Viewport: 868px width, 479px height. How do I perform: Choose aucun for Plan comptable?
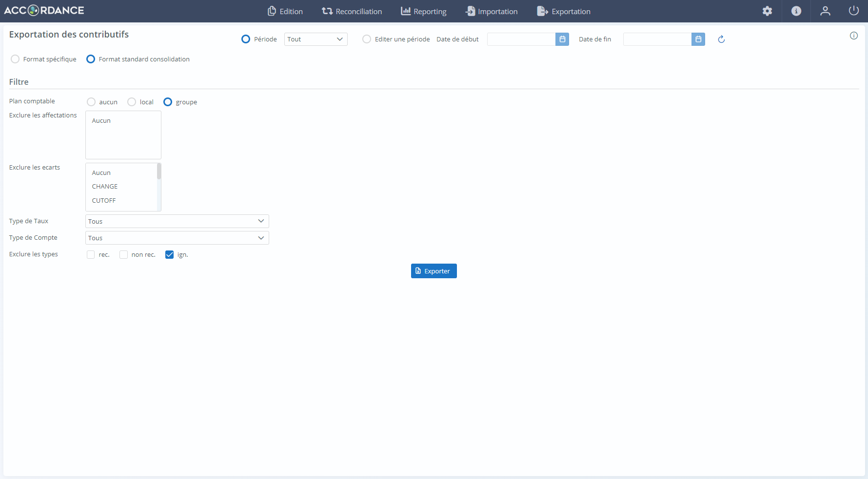click(91, 102)
